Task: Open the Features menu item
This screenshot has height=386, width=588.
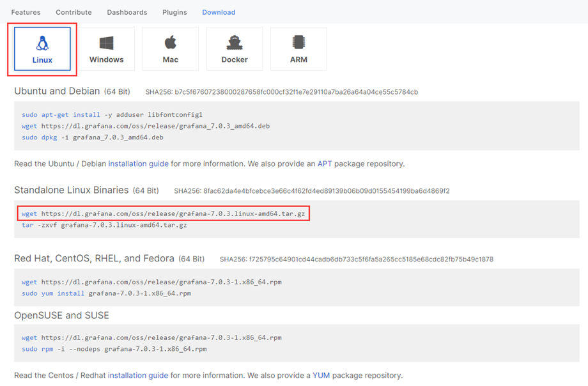Action: (x=26, y=12)
